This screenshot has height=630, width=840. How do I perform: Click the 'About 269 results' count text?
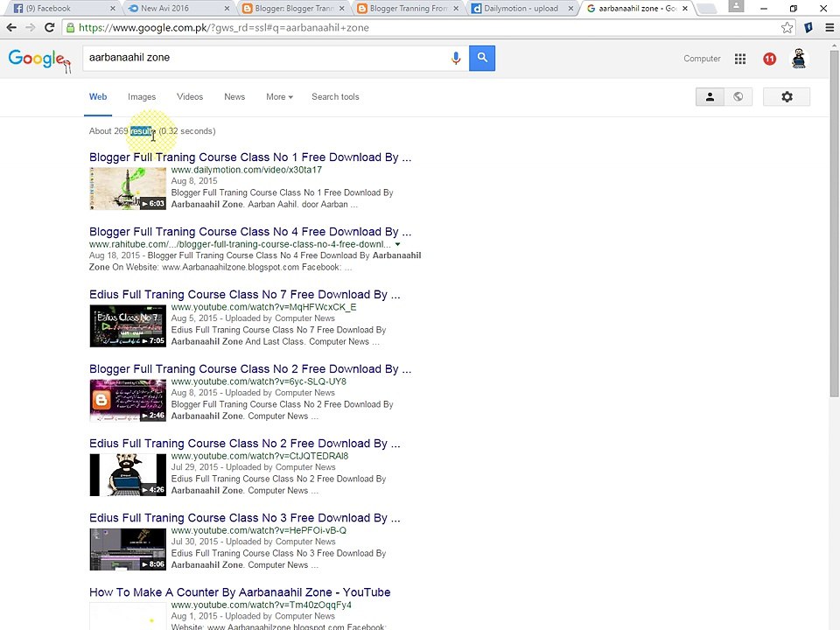[122, 131]
